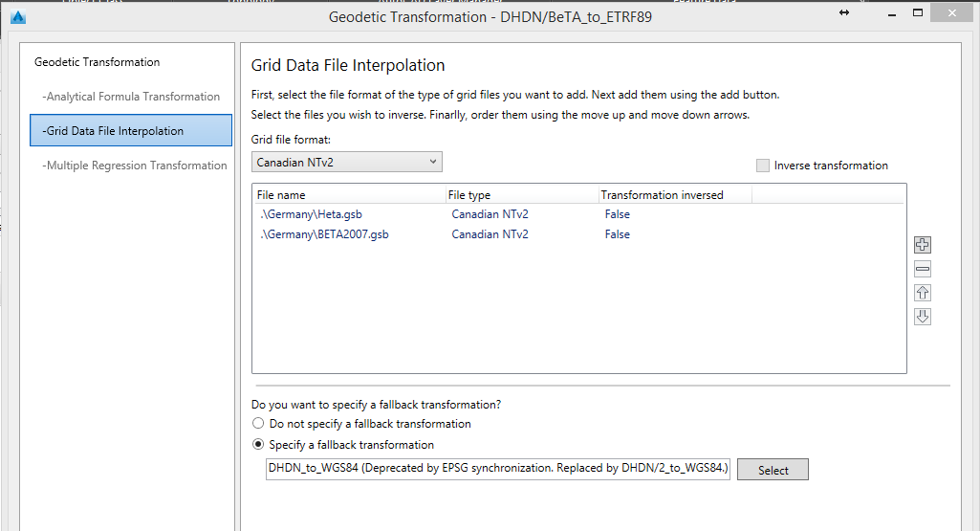Open Multiple Regression Transformation page
The height and width of the screenshot is (531, 980).
click(135, 166)
